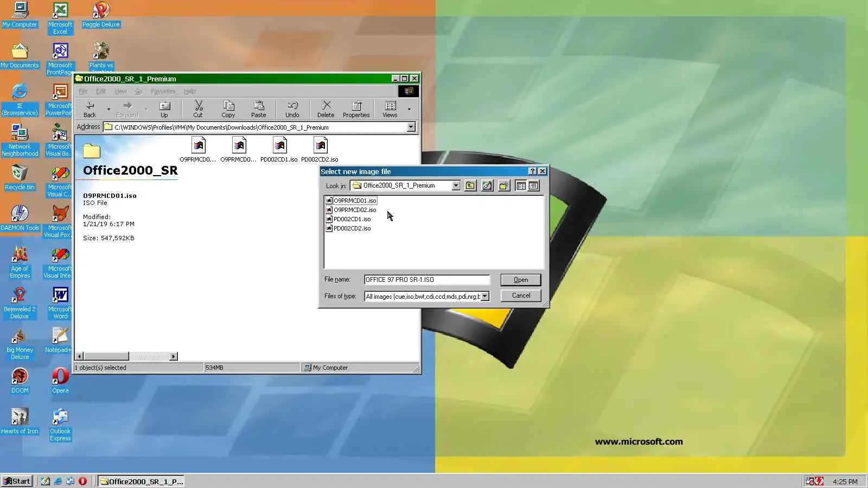
Task: Click the Opera icon in Quick Launch
Action: [82, 481]
